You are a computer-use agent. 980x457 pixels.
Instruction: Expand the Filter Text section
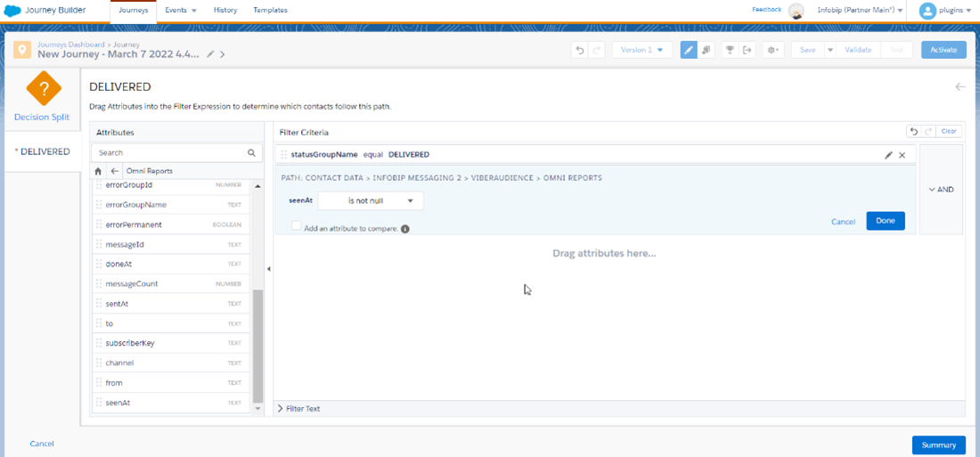pyautogui.click(x=299, y=409)
